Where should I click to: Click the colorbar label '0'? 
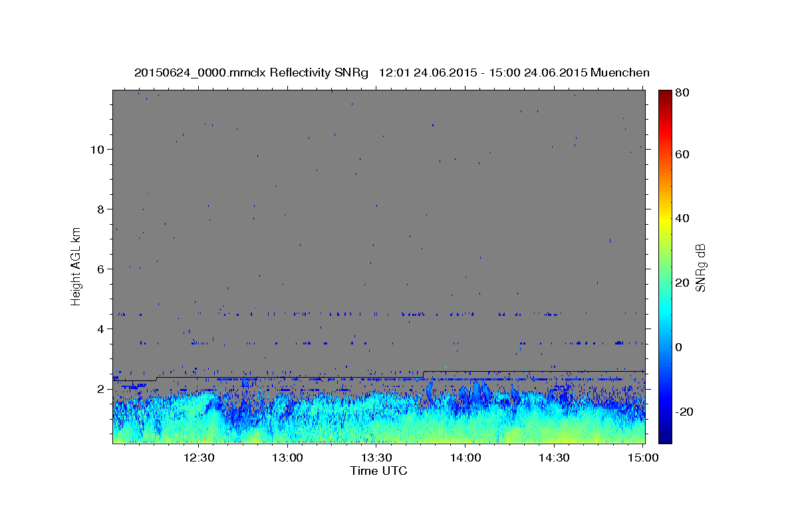(x=679, y=347)
